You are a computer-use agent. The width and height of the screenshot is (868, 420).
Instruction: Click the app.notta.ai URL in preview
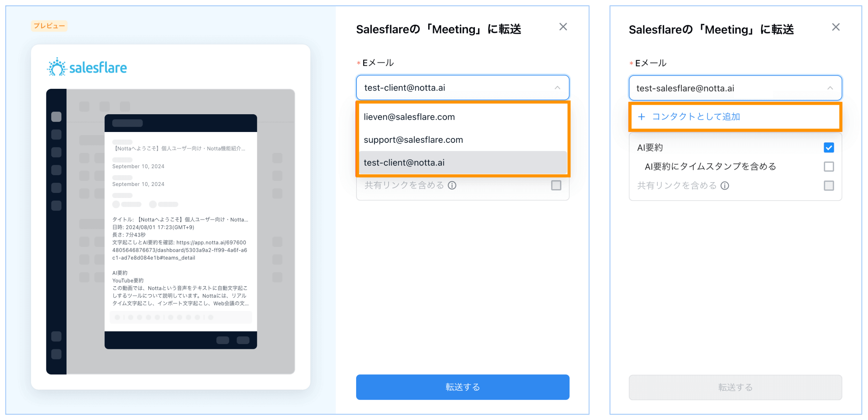coord(179,250)
